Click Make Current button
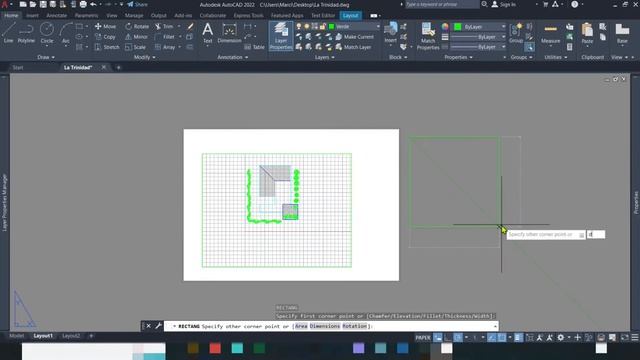This screenshot has height=360, width=640. tap(354, 37)
